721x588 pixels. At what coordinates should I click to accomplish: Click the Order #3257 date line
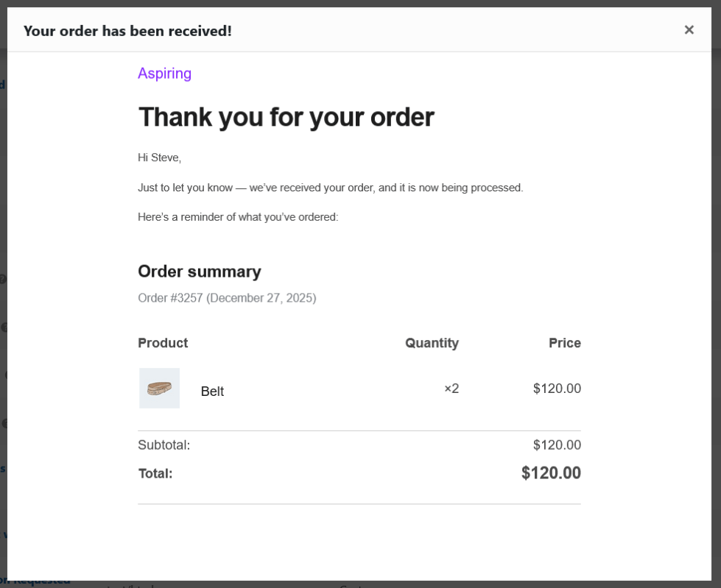(227, 298)
